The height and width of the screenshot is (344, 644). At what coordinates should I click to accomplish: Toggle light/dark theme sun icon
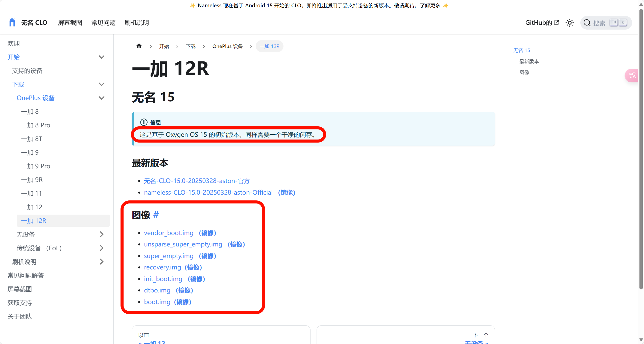[x=569, y=23]
